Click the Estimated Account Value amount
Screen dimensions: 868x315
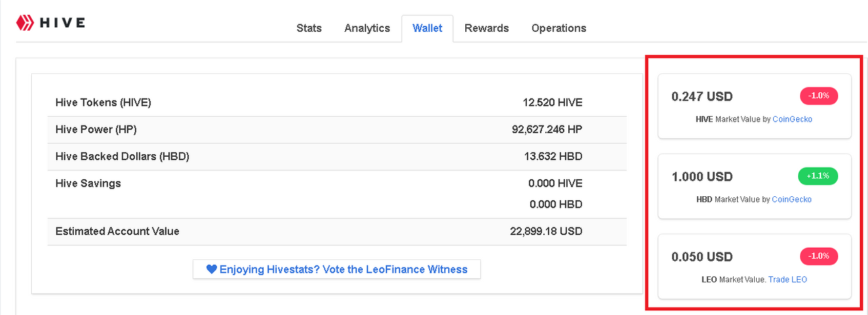click(546, 231)
